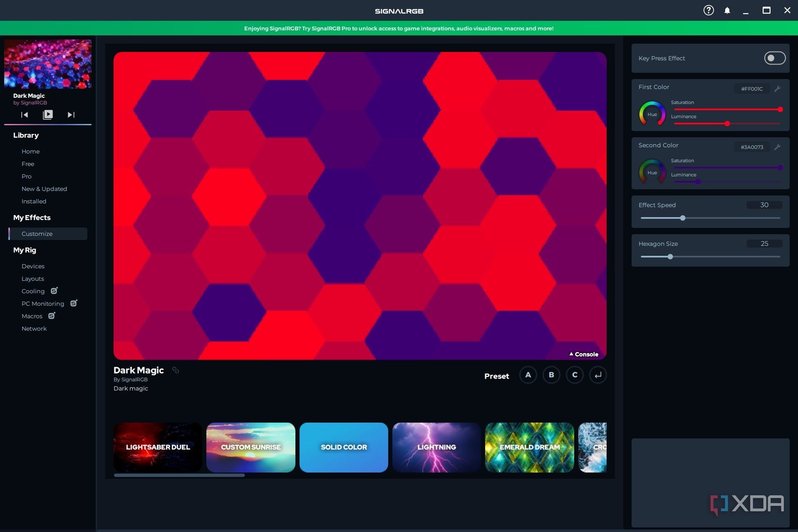This screenshot has width=798, height=532.
Task: Click the wrench icon beside Second Color
Action: pos(777,147)
